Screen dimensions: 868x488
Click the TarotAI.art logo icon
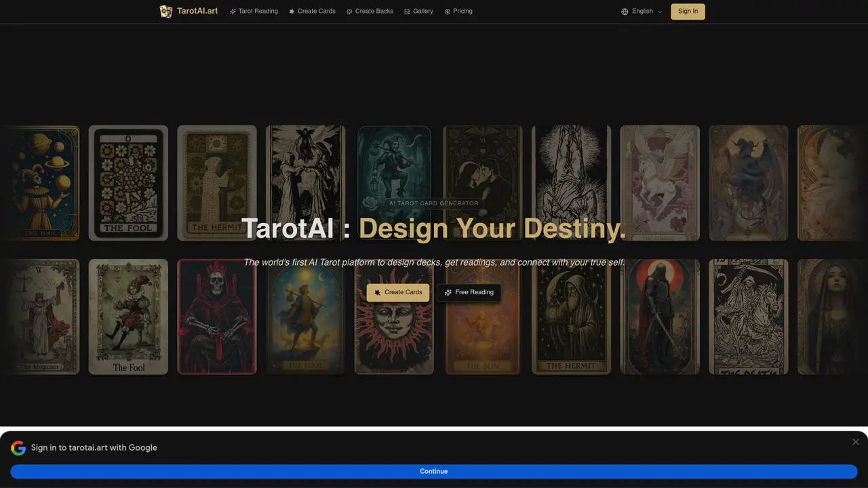(166, 12)
